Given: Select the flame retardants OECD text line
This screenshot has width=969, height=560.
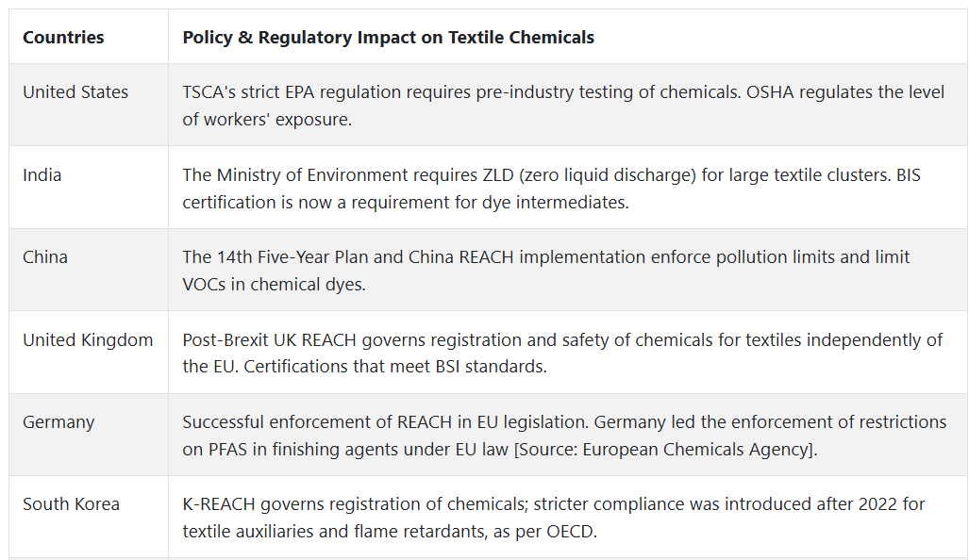Looking at the screenshot, I should click(390, 532).
